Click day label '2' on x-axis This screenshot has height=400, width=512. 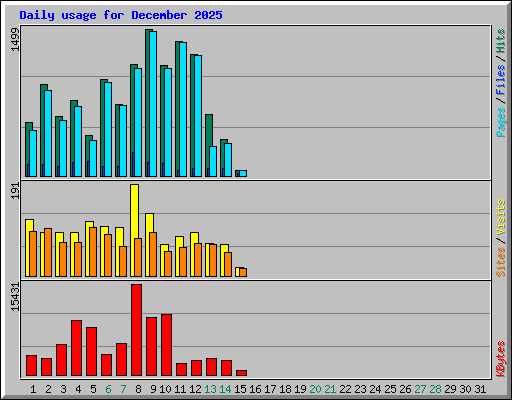(x=48, y=389)
